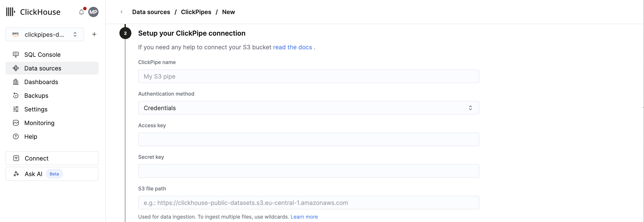This screenshot has height=222, width=644.
Task: Click the notification bell icon
Action: pos(81,12)
